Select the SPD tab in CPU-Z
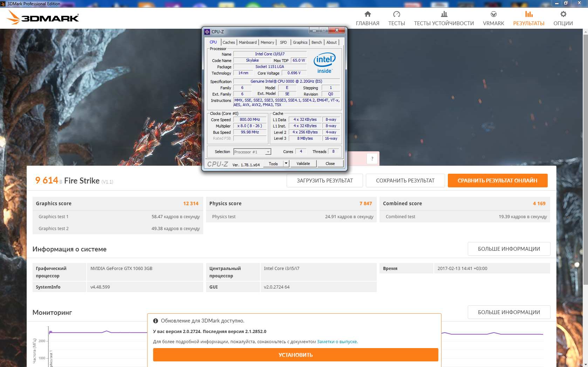This screenshot has height=367, width=588. 283,42
